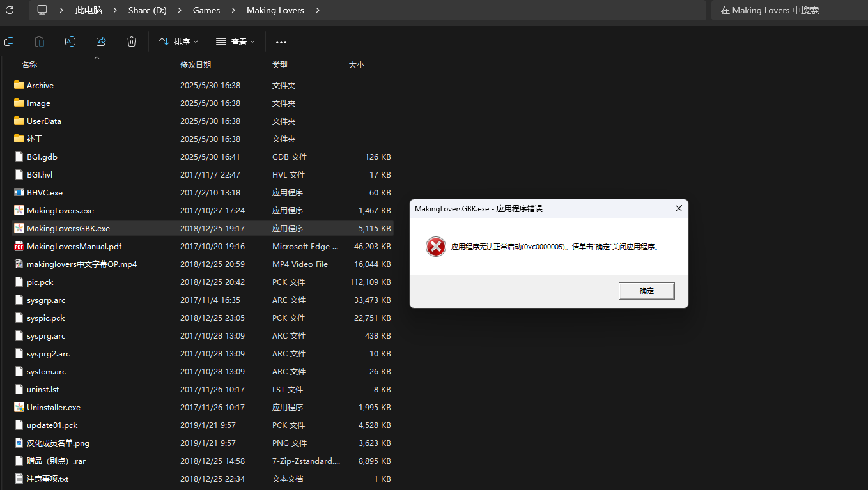Click Making Lovers in the address breadcrumb
This screenshot has width=868, height=490.
click(x=275, y=10)
